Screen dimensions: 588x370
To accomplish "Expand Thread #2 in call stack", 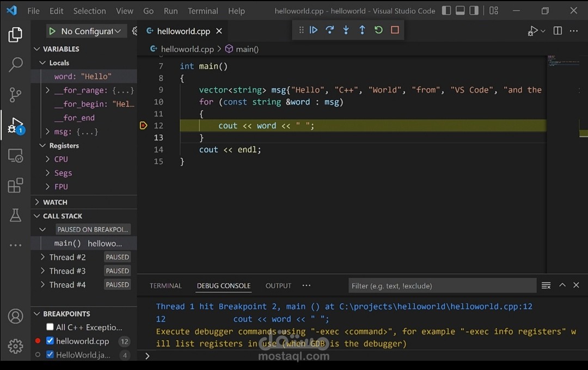I will [42, 257].
